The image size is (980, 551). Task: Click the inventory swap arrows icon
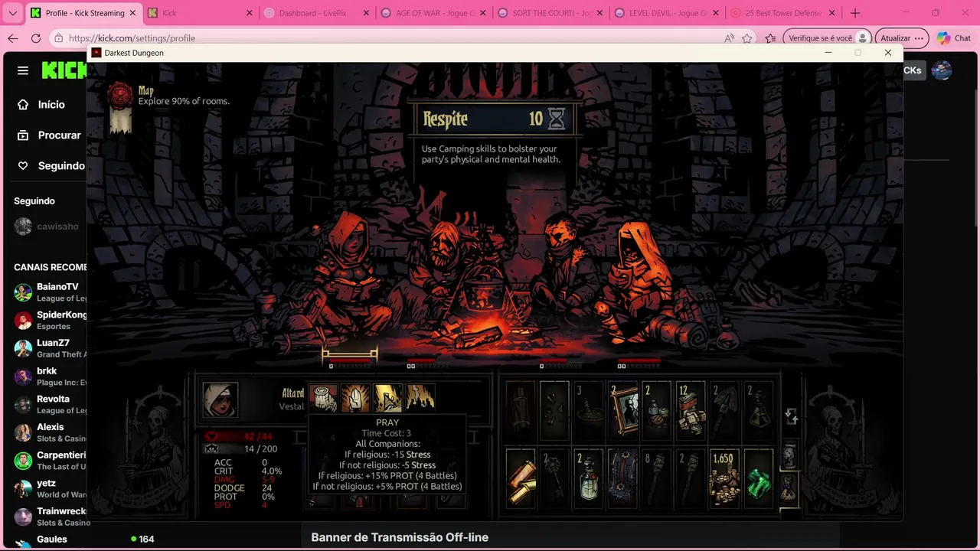point(791,416)
